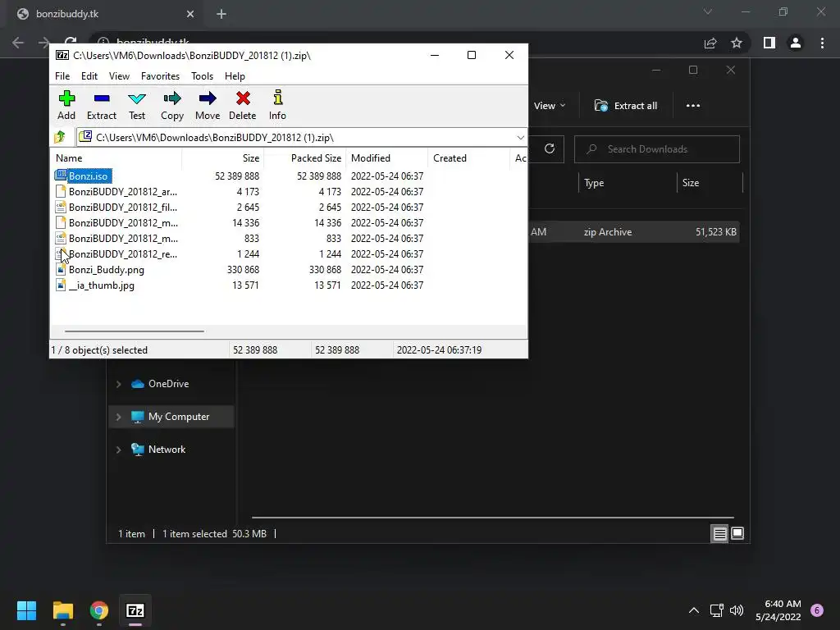Select the zip Archive row in Explorer

[634, 232]
